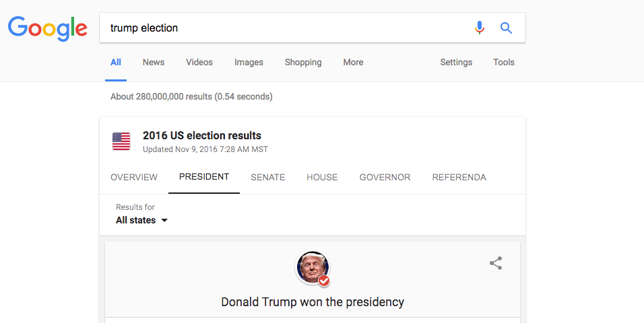Open Settings in search bar menu
644x323 pixels.
click(456, 63)
